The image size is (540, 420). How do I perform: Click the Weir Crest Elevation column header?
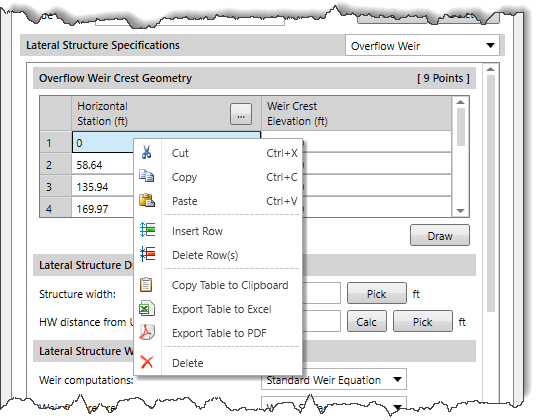[x=356, y=114]
